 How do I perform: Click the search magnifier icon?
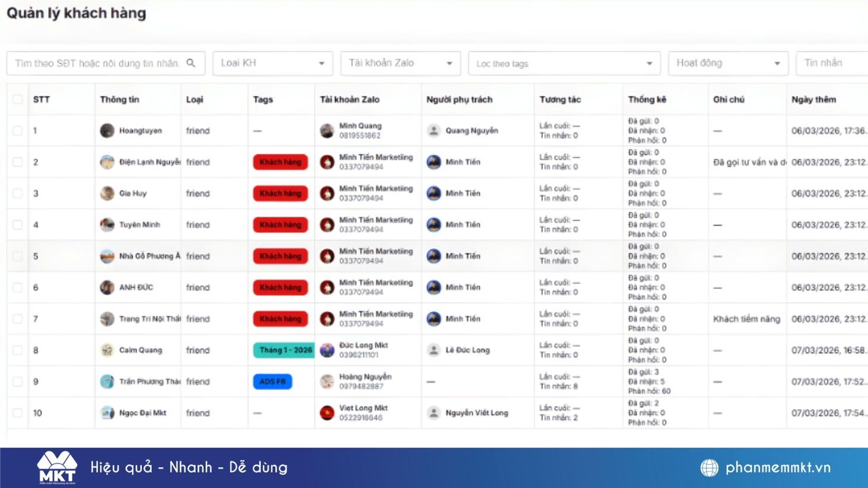190,62
